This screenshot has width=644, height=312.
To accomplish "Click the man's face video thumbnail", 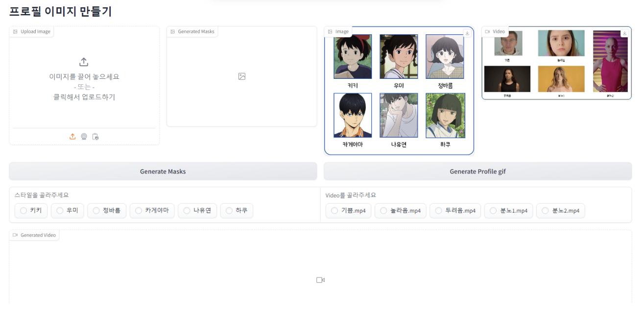I will coord(508,43).
